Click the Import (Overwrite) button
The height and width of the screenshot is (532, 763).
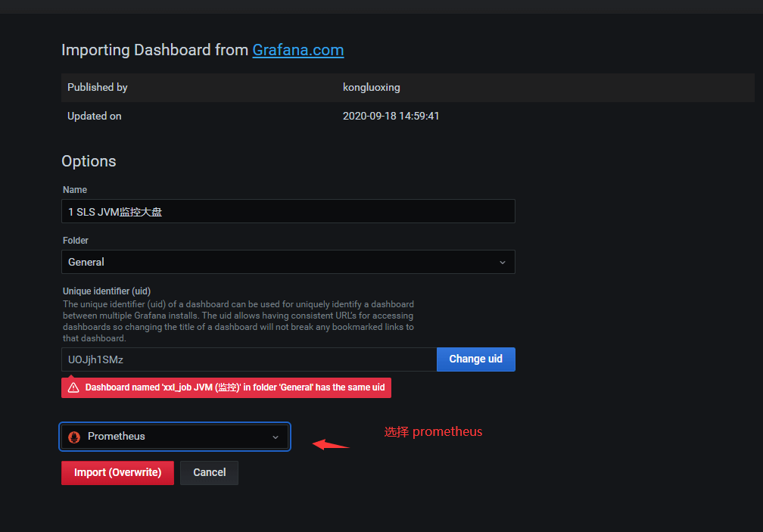[x=117, y=473]
